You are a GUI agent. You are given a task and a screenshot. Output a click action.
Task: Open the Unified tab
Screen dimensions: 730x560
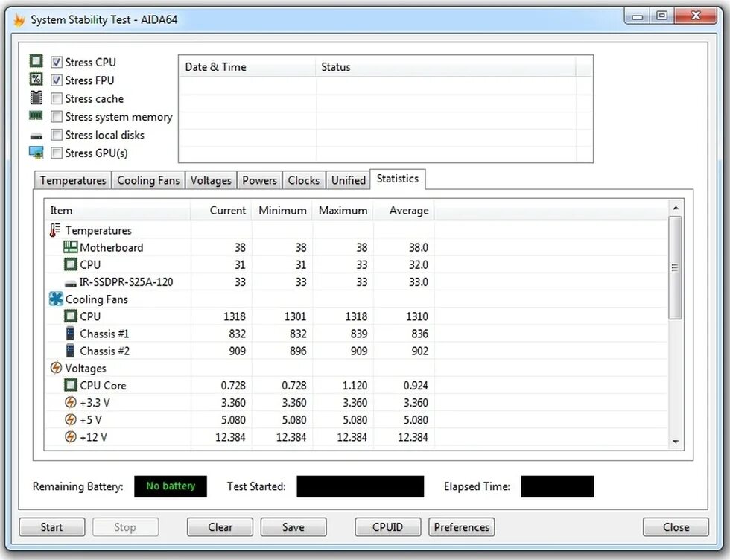(349, 180)
